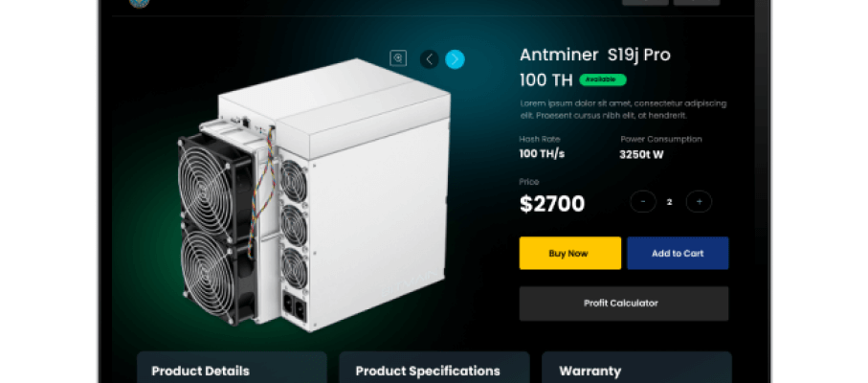Image resolution: width=868 pixels, height=383 pixels.
Task: Go to previous product image arrow
Action: tap(430, 59)
